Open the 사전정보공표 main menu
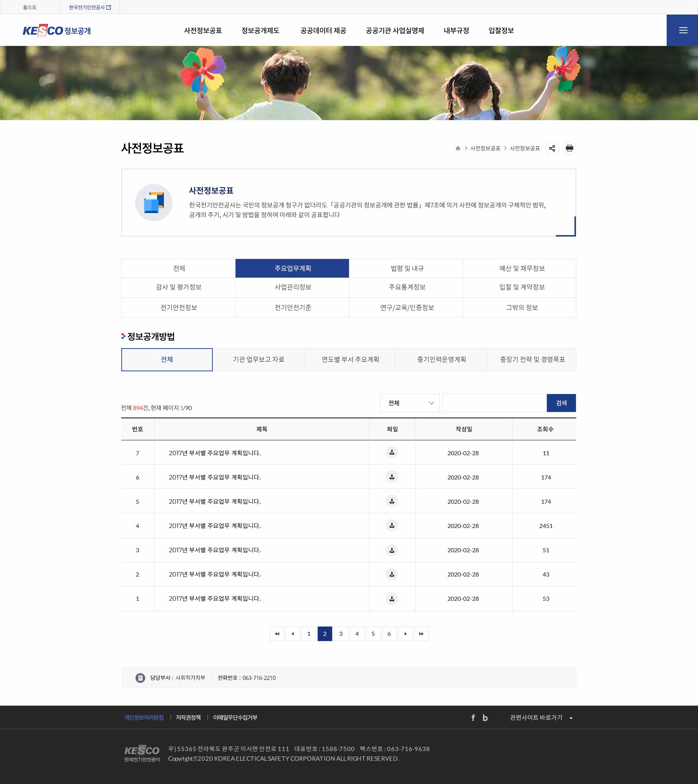 point(203,31)
